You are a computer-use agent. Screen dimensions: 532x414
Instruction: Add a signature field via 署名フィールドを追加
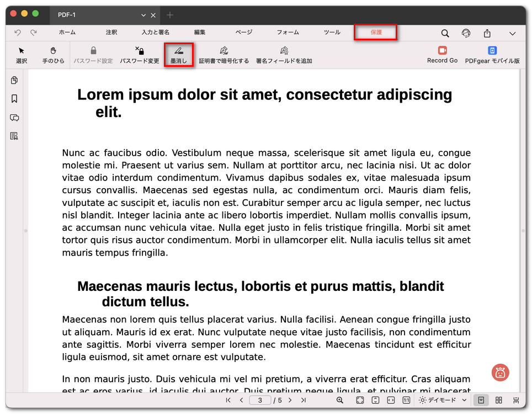pyautogui.click(x=284, y=55)
